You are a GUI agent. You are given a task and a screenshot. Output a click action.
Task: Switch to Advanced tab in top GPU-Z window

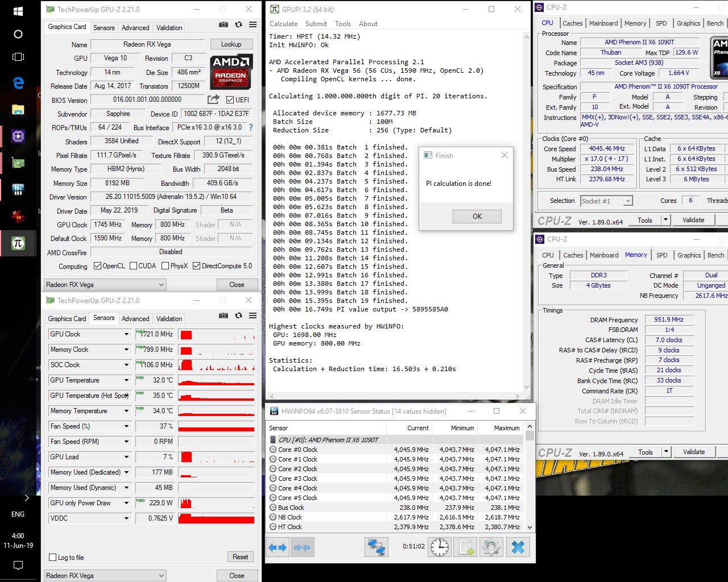(135, 27)
